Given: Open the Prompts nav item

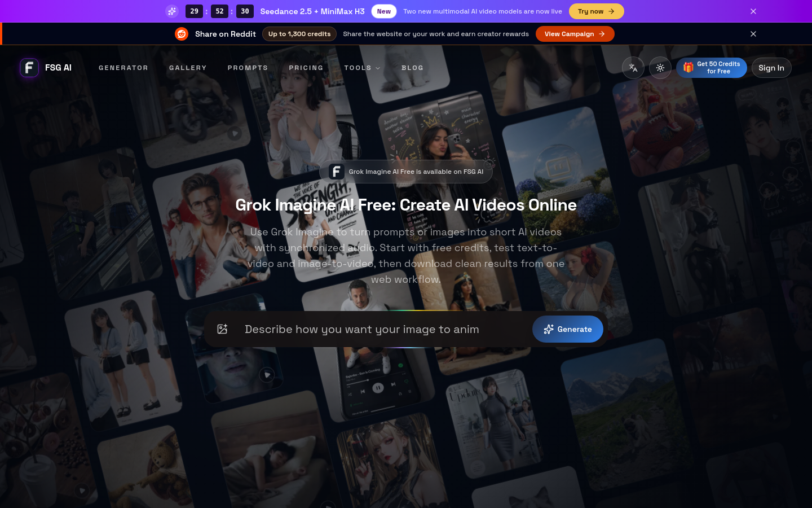Looking at the screenshot, I should pos(248,68).
